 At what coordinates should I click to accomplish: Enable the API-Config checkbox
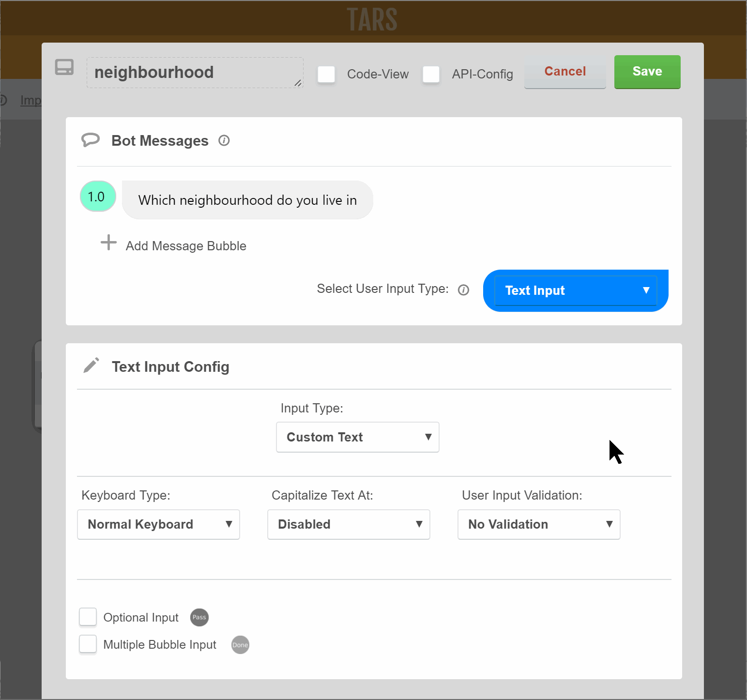tap(431, 75)
